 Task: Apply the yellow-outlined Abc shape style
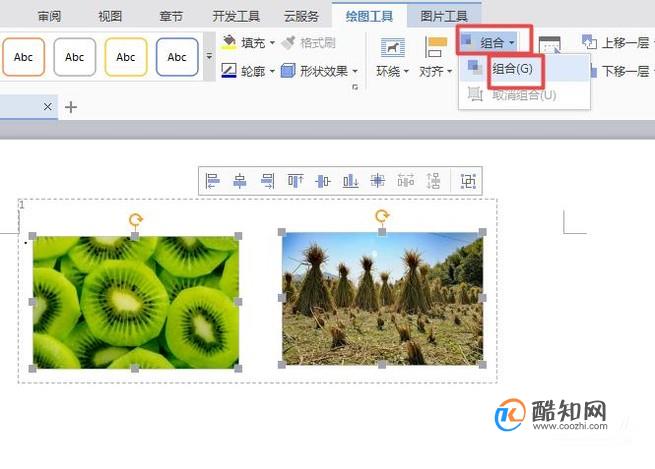126,57
